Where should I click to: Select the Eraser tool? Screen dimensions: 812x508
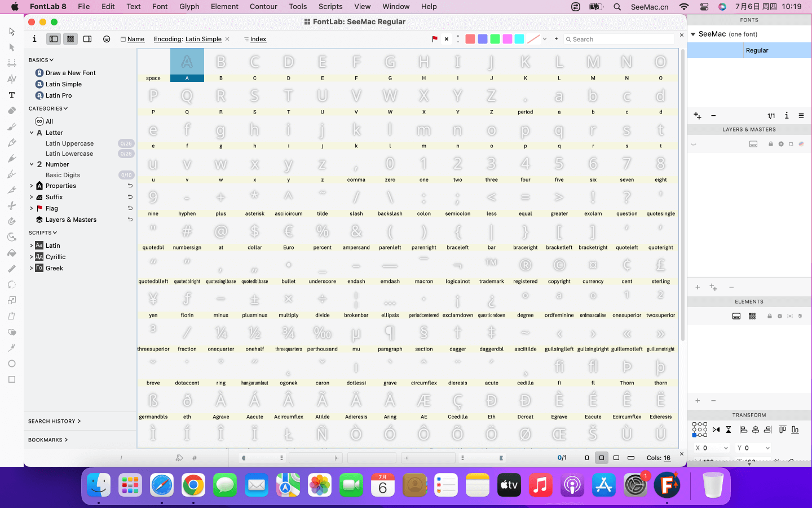pos(11,111)
